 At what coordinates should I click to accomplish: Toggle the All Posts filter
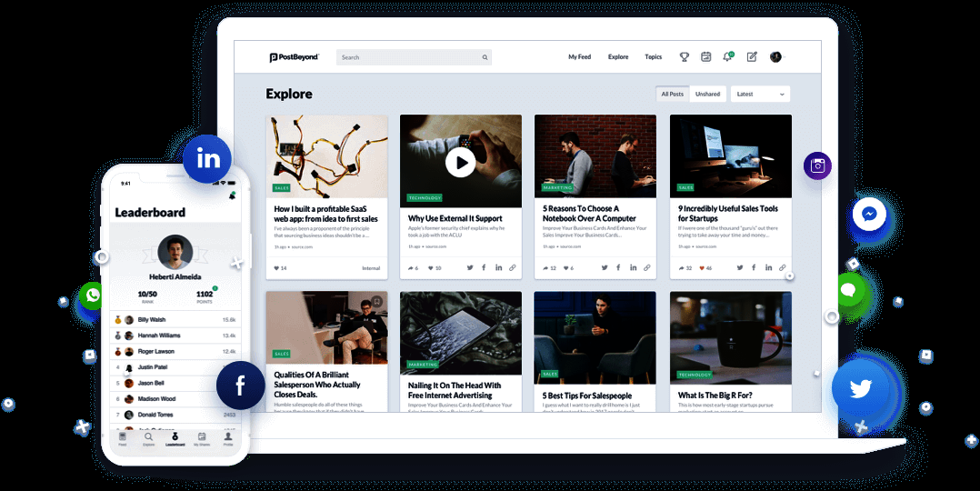[672, 94]
